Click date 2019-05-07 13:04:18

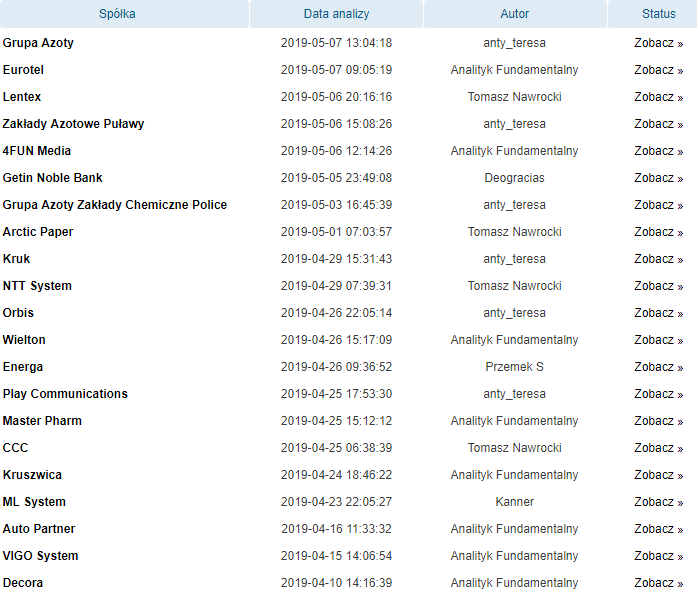(337, 43)
